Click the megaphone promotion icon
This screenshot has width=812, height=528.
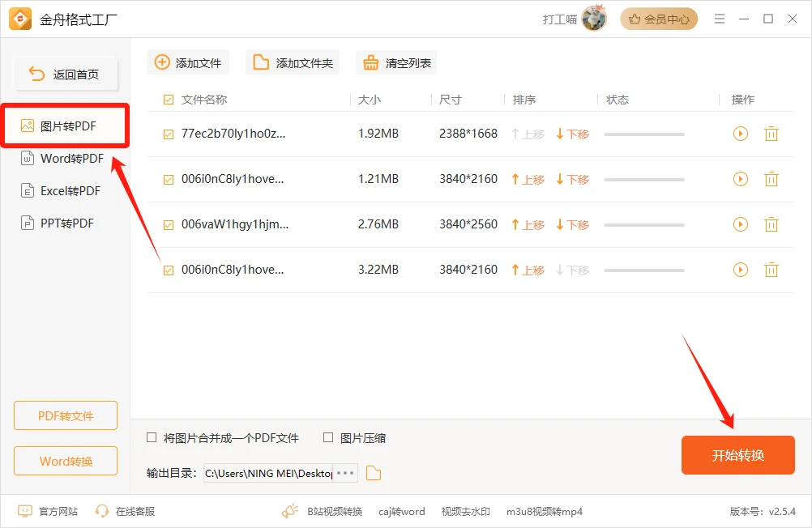coord(290,511)
